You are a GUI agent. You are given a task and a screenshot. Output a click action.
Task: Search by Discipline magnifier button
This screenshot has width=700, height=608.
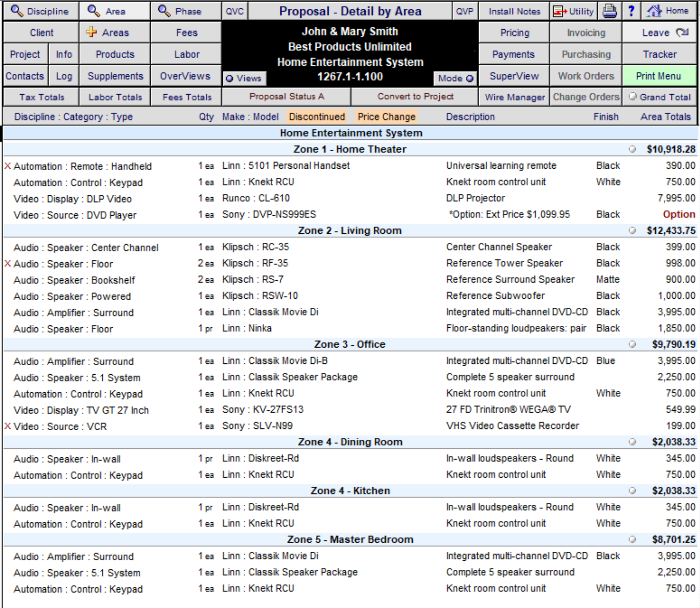click(41, 11)
